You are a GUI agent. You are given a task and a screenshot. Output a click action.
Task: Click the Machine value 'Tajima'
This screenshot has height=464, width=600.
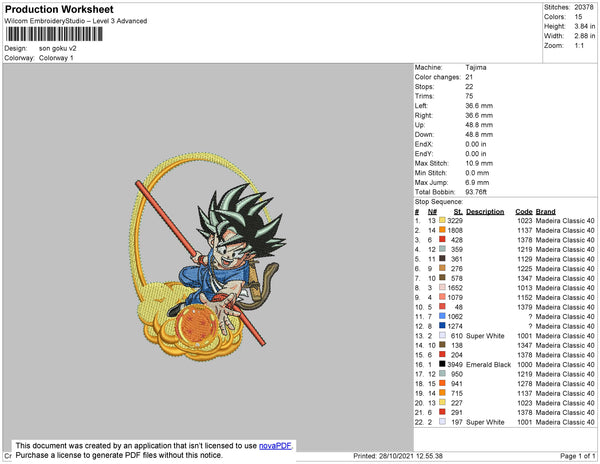pos(476,67)
